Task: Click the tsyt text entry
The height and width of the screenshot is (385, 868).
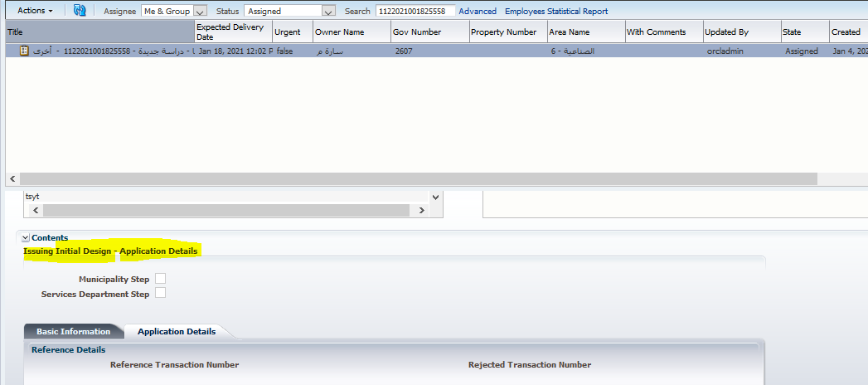Action: [32, 197]
